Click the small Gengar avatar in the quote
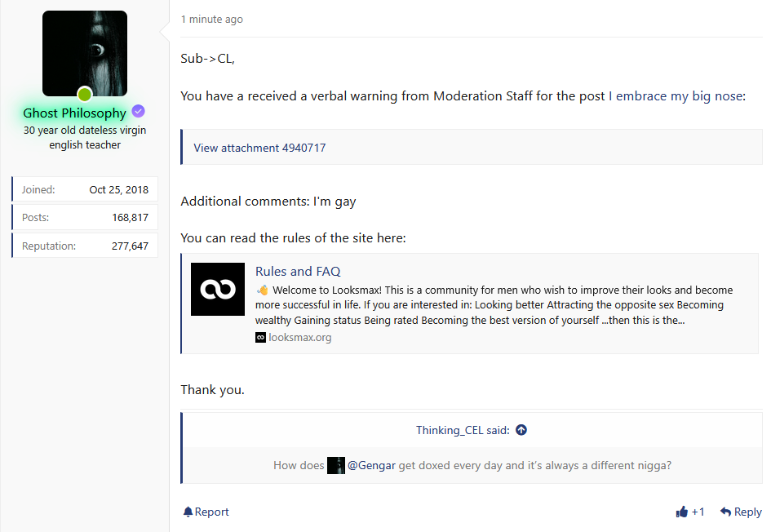Viewport: 771px width, 532px height. (x=336, y=465)
